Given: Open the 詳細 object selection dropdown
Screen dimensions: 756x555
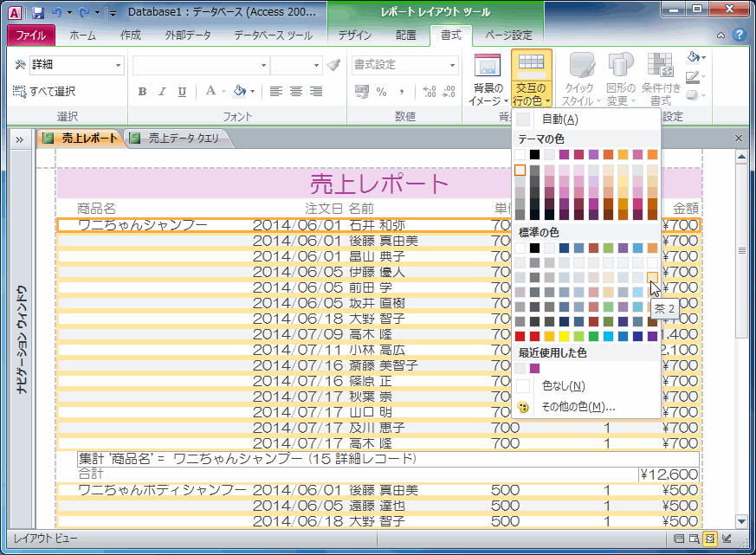Looking at the screenshot, I should click(x=119, y=66).
